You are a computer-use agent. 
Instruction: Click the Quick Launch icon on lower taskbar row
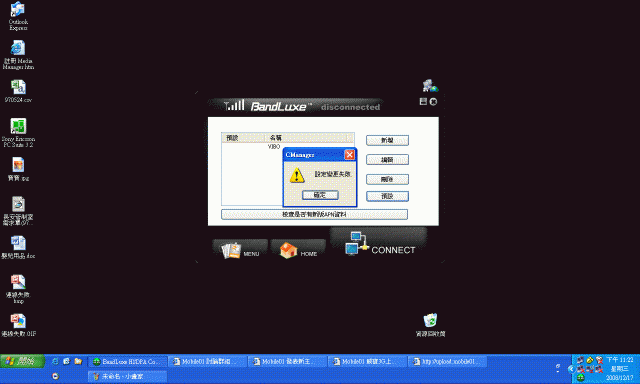pos(55,376)
